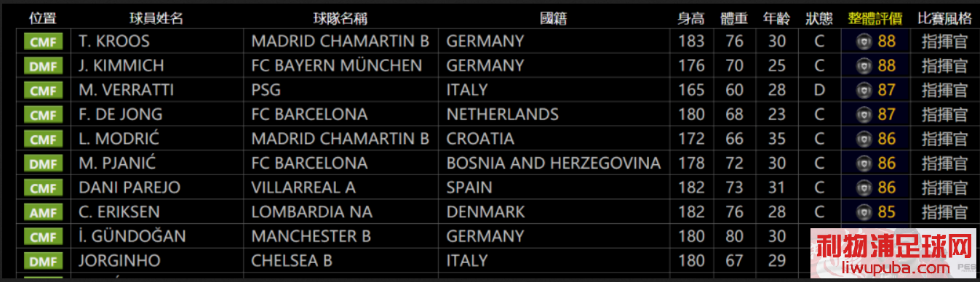Click the CMF position badge for T. Kroos

pos(44,41)
